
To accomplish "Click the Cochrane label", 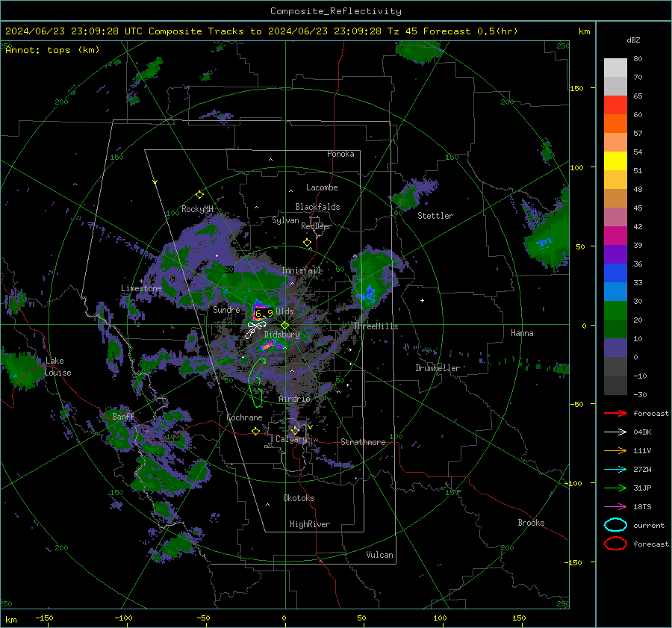I will [x=244, y=417].
